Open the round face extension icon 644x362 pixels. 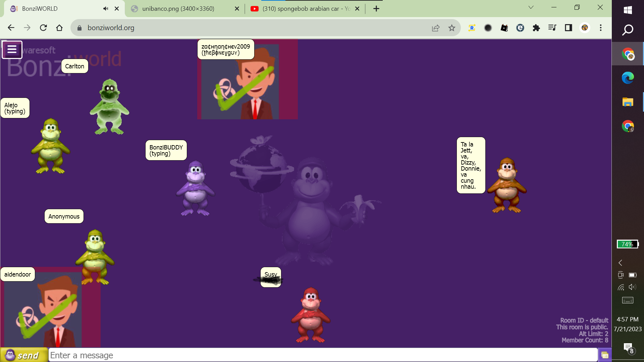tap(520, 28)
